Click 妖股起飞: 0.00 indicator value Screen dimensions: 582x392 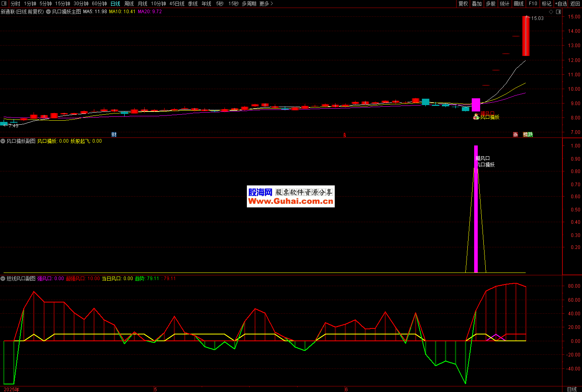click(x=86, y=141)
